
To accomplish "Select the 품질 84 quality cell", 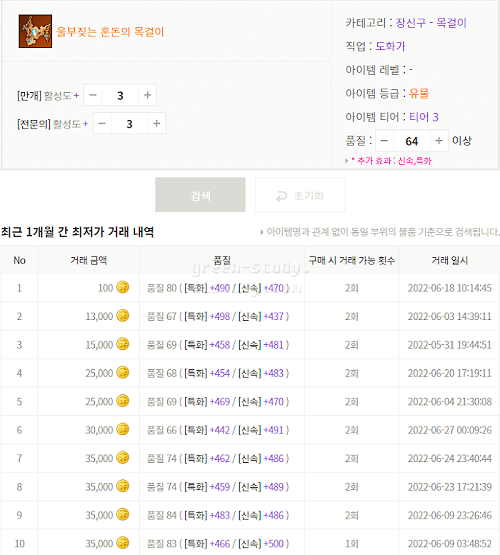I will (222, 515).
